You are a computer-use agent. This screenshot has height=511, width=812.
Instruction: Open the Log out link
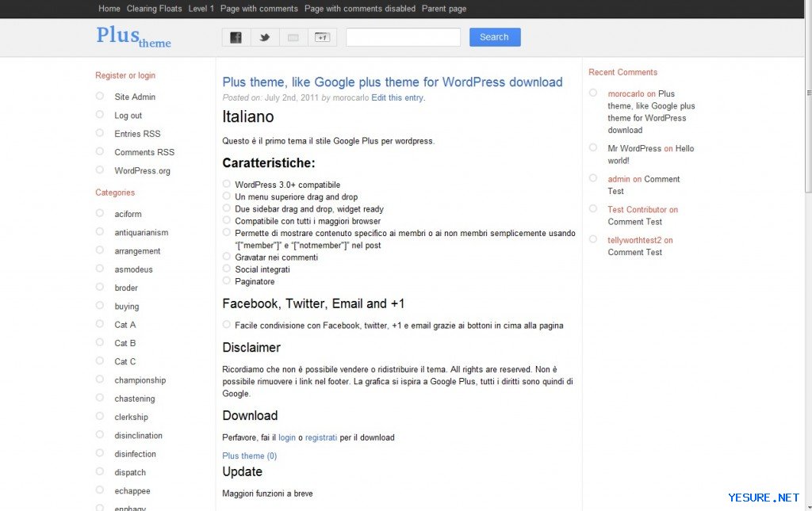(x=128, y=116)
